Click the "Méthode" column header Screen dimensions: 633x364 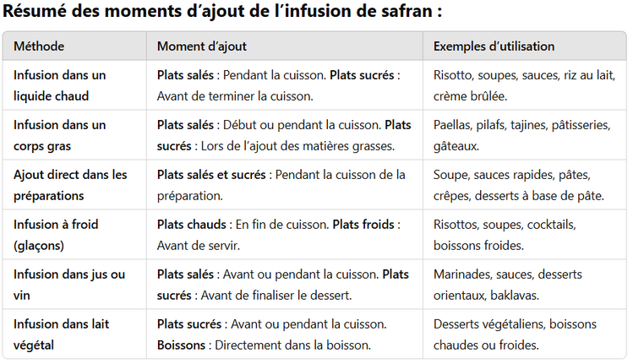point(39,46)
